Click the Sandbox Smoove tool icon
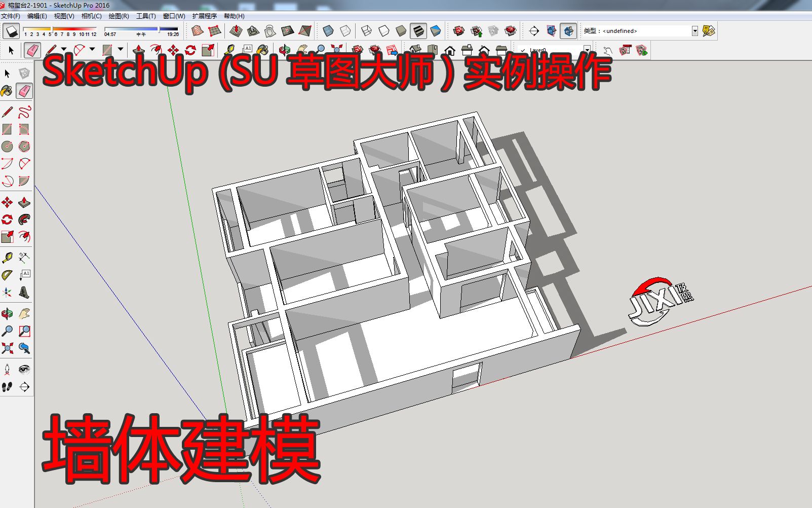 (236, 31)
